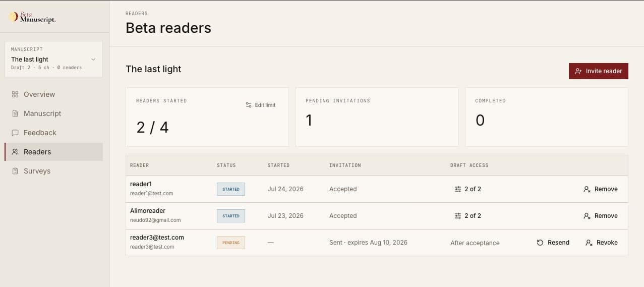Click the Beta Manuscript logo
This screenshot has height=287, width=644.
[x=32, y=17]
